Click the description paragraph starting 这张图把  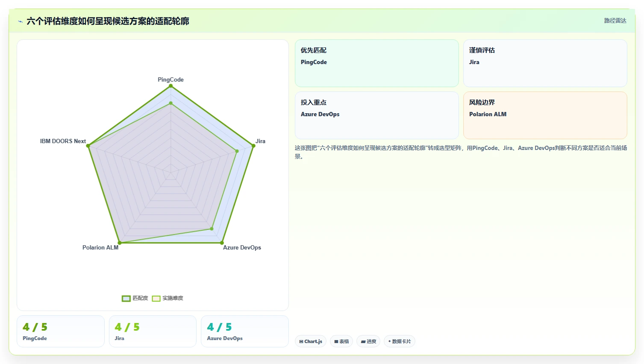pos(461,152)
